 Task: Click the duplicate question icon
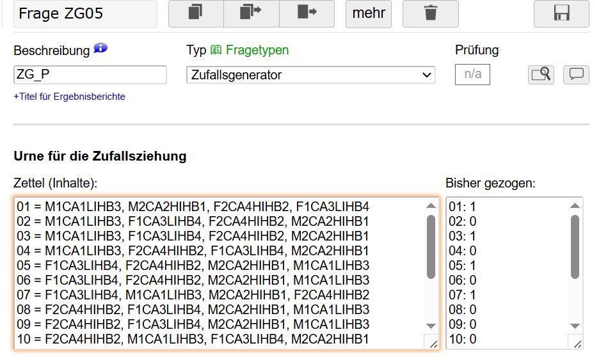[x=196, y=13]
